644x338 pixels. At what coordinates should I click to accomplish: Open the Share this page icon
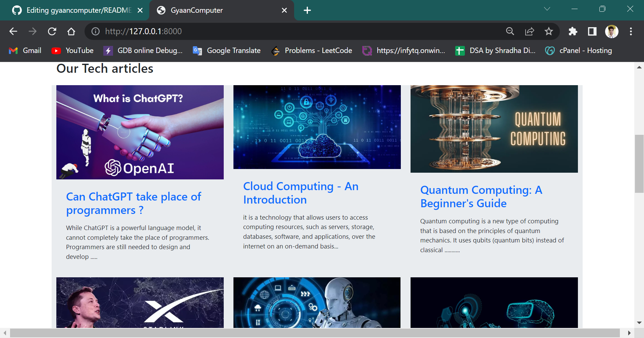(x=530, y=31)
